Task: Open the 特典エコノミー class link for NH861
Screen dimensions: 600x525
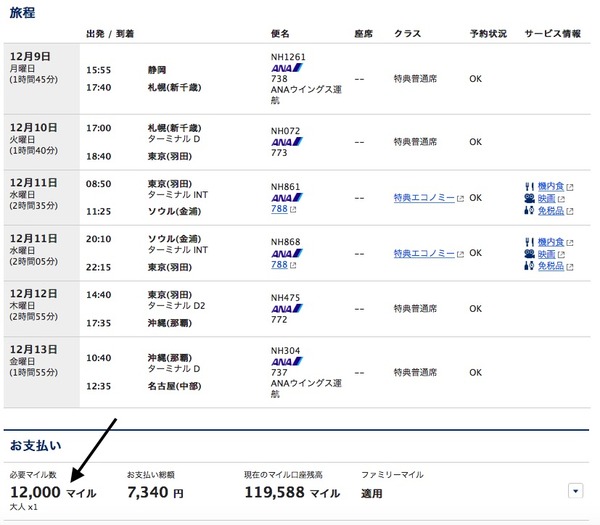Action: 424,198
